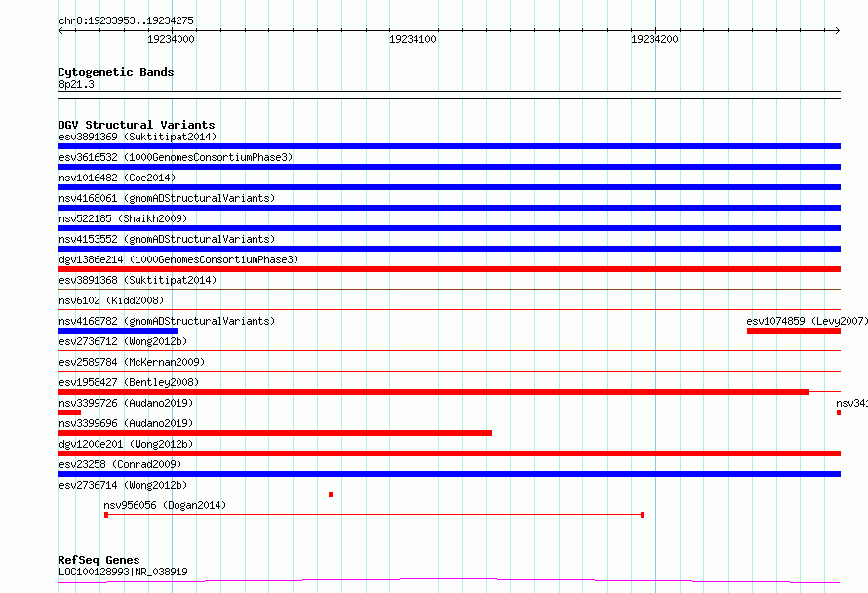Select the red bar under dgv1200e201

coord(449,454)
